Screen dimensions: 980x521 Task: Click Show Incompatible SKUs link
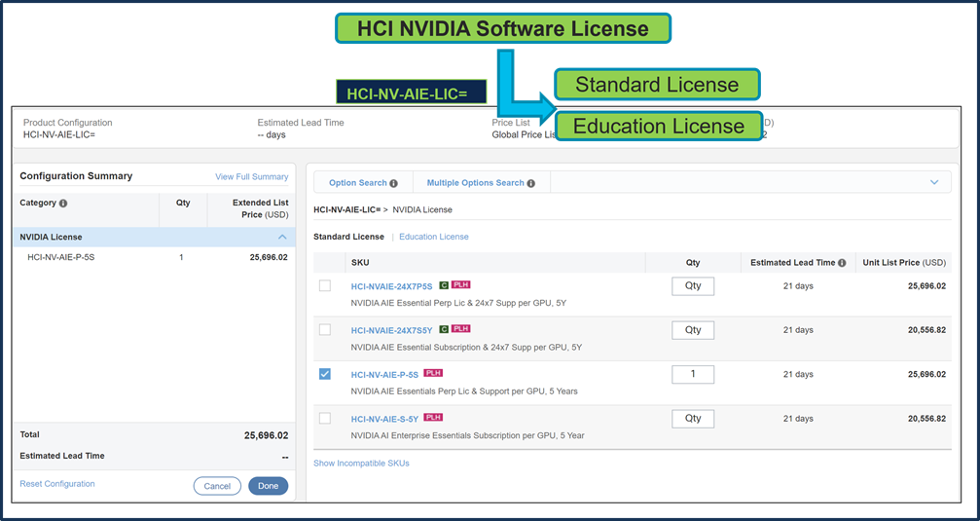coord(361,464)
